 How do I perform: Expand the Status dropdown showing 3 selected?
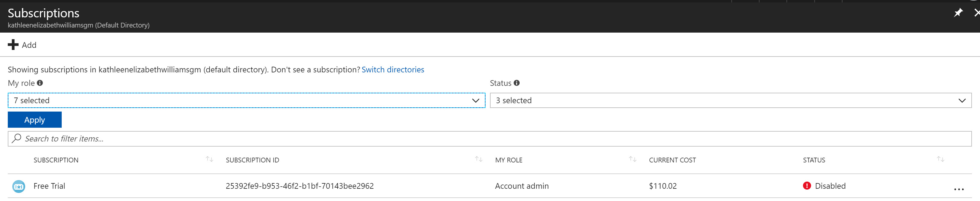[x=731, y=100]
